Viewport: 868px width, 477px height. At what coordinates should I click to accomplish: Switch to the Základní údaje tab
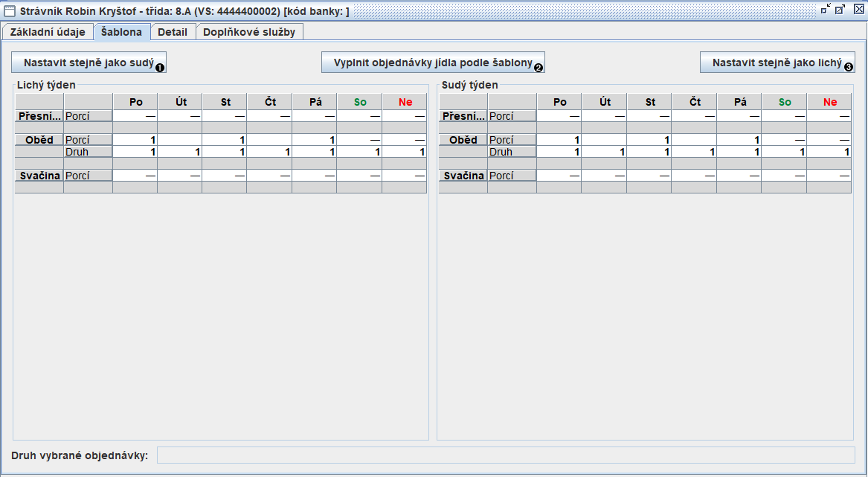pos(48,32)
